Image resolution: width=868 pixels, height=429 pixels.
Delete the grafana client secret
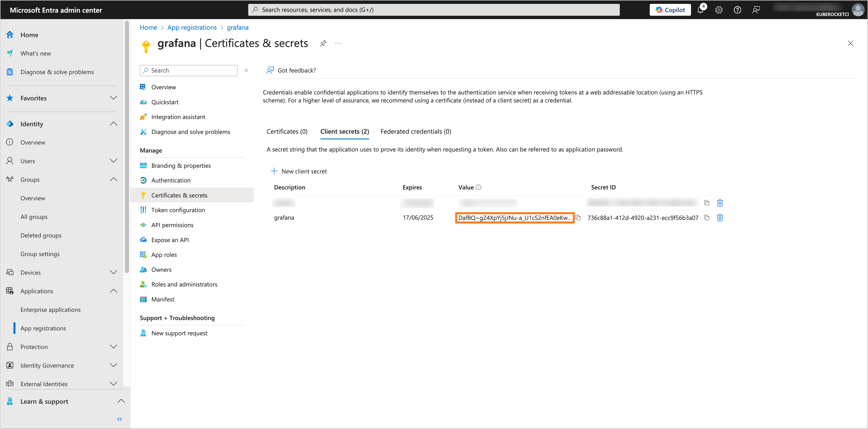(x=720, y=218)
